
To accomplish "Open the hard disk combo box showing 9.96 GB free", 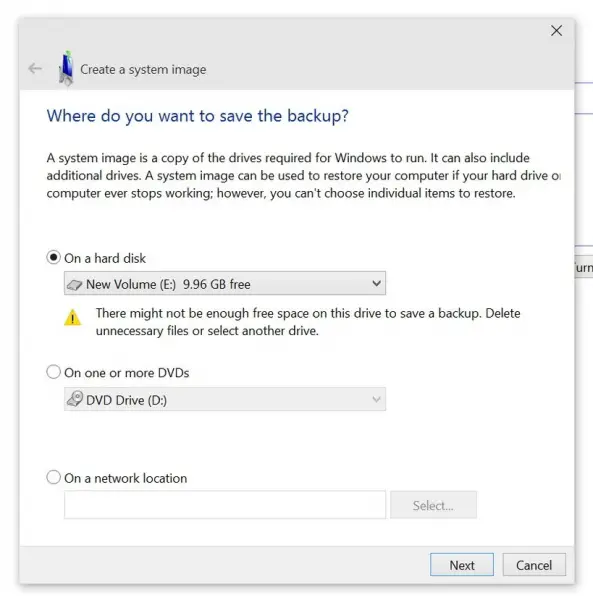I will (x=225, y=284).
